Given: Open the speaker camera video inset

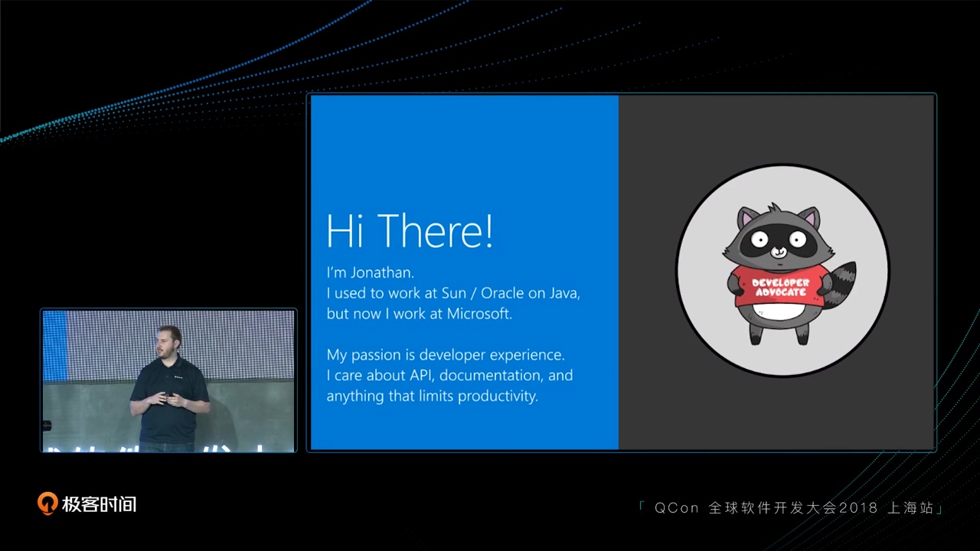Looking at the screenshot, I should [168, 380].
